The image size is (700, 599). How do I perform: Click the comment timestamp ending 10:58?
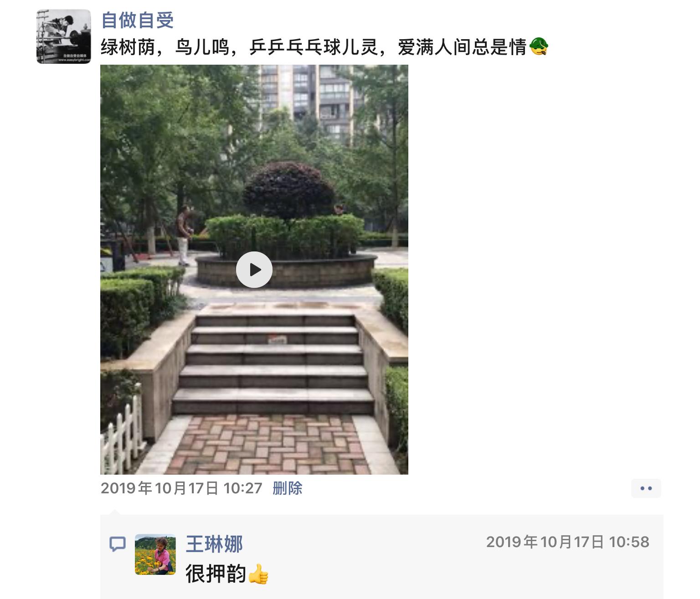567,542
